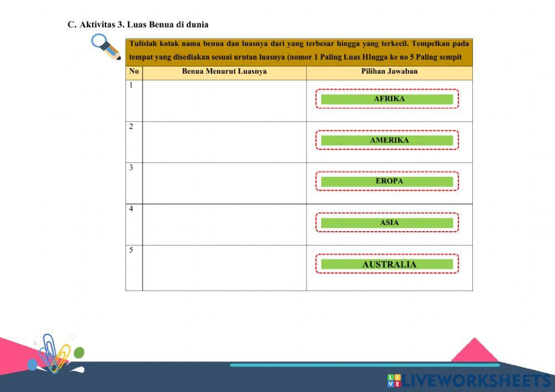Click the 'No' column header
The height and width of the screenshot is (392, 555).
134,72
